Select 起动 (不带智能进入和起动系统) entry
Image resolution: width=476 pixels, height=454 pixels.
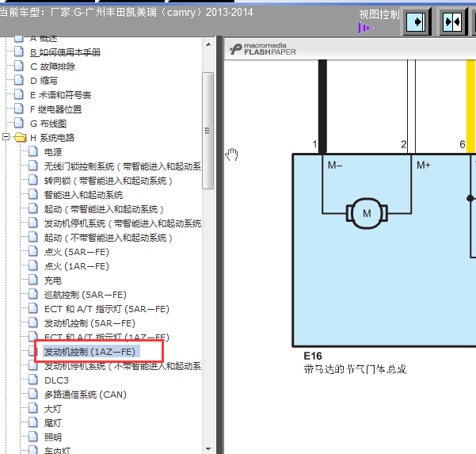point(109,238)
